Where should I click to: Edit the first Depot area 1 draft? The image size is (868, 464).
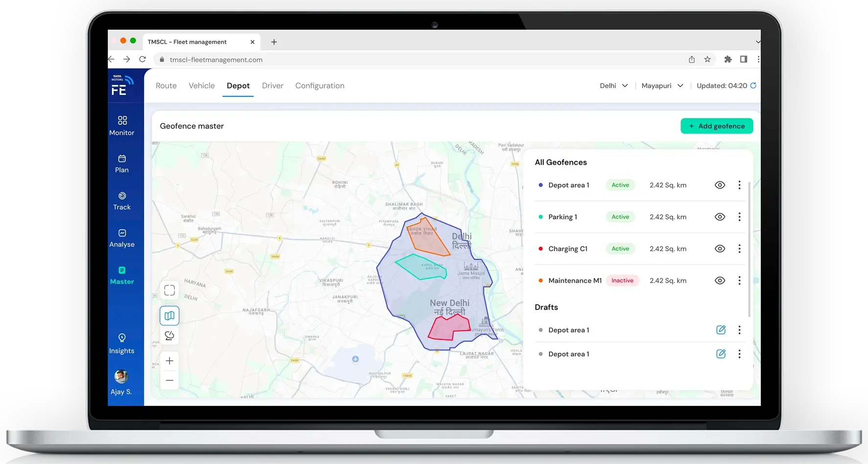pyautogui.click(x=721, y=330)
